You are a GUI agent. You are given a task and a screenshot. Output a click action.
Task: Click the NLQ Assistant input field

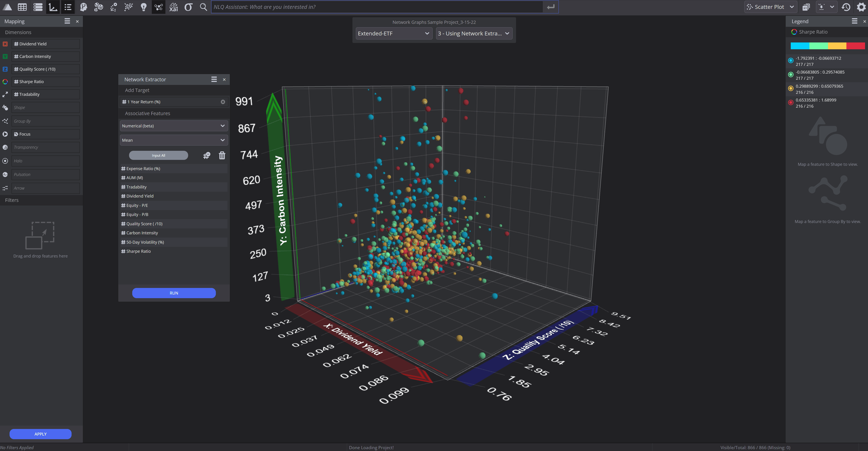(x=379, y=6)
